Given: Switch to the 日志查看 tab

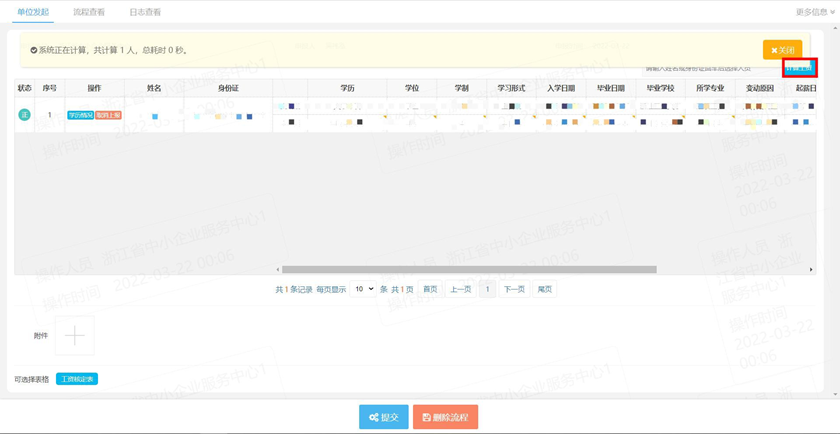Looking at the screenshot, I should click(x=145, y=12).
